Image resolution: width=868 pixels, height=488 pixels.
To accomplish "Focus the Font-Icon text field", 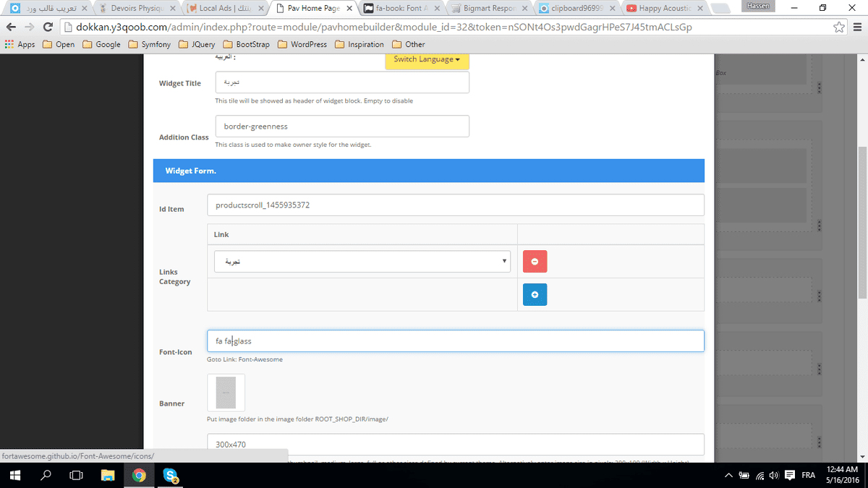I will click(x=455, y=341).
